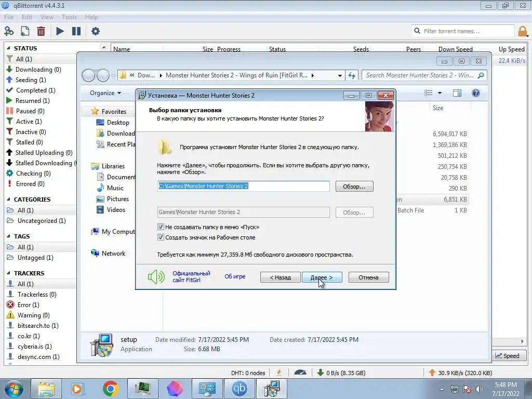Image resolution: width=532 pixels, height=399 pixels.
Task: Open the Об игре link in installer
Action: (x=235, y=276)
